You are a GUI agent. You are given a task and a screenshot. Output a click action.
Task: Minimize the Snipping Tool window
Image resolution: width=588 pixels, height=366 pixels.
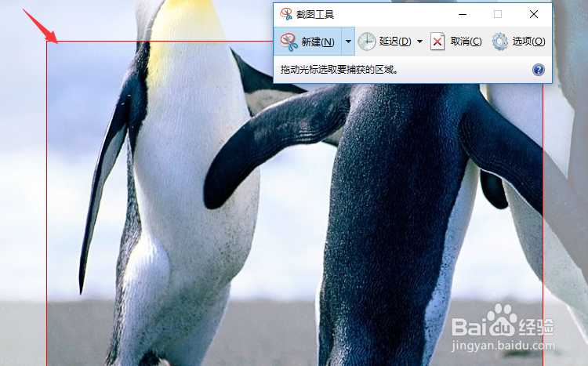point(463,14)
